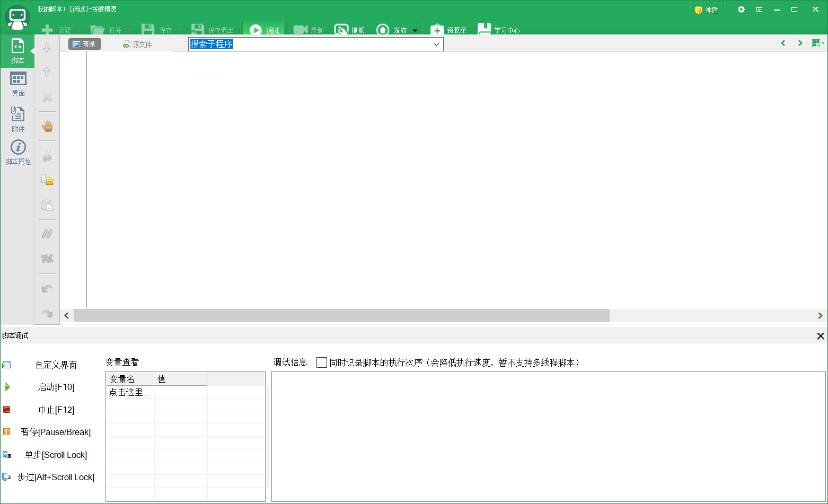Expand the 发布 dropdown arrow
Viewport: 828px width, 504px height.
tap(415, 30)
